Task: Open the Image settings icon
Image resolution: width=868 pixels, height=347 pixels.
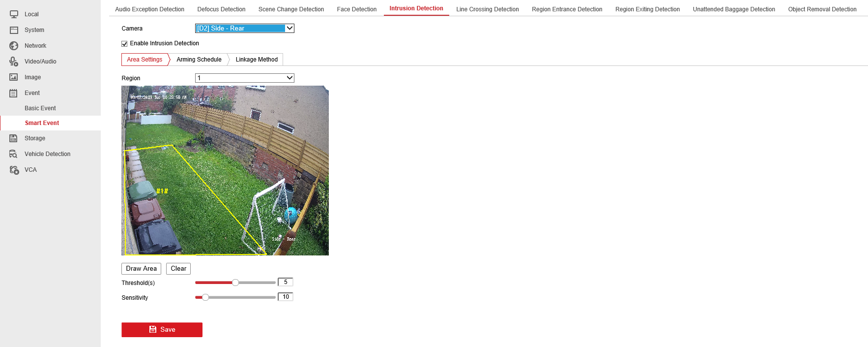Action: [14, 77]
